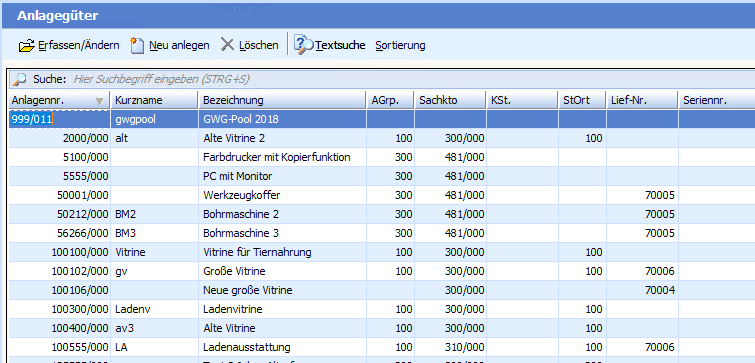Screen dimensions: 755x363
Task: Click the magnifier icon beside Suche
Action: click(19, 79)
